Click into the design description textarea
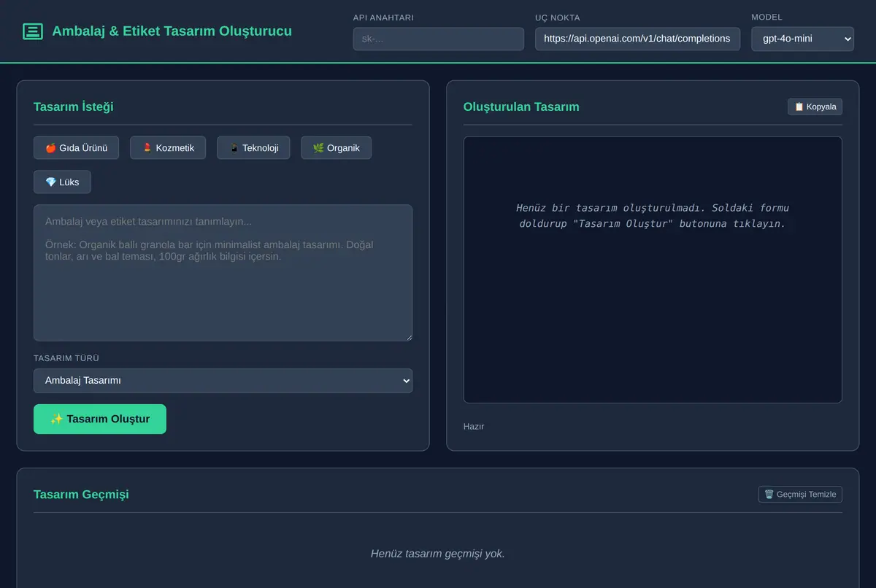 223,273
